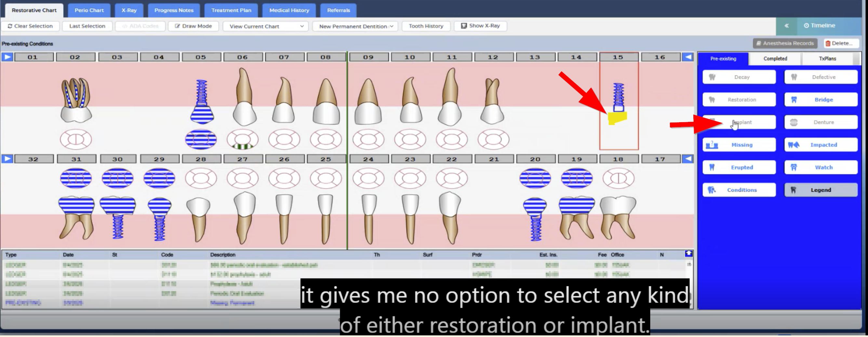This screenshot has width=868, height=337.
Task: Enable Draw Mode
Action: (194, 26)
